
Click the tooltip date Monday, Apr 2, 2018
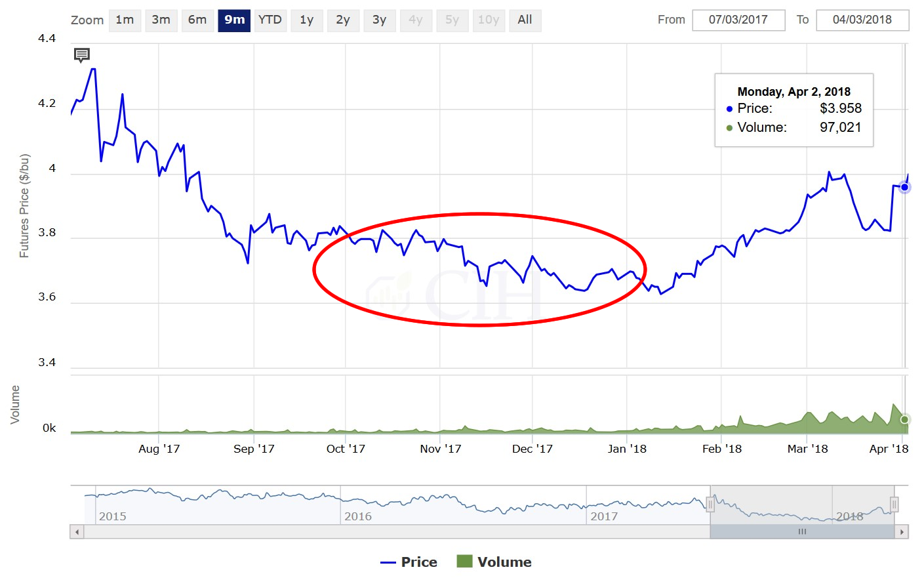coord(794,92)
